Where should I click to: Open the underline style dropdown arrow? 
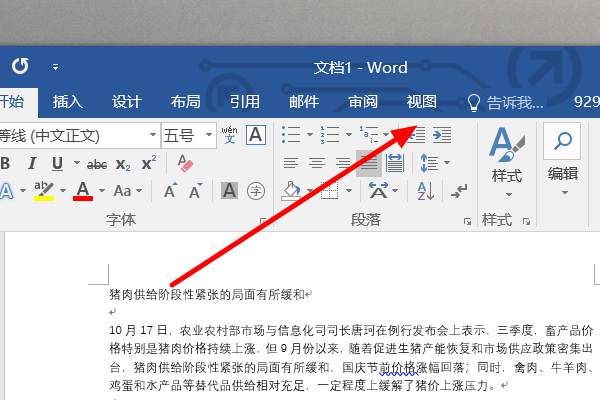pos(77,163)
